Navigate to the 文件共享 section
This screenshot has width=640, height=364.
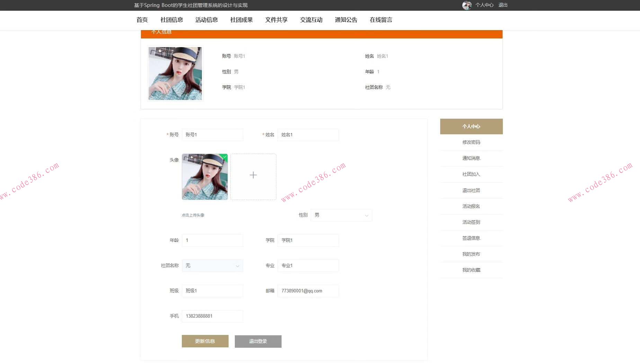(x=276, y=20)
